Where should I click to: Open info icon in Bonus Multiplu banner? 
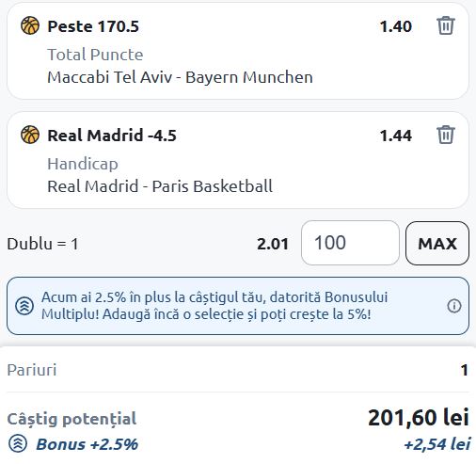[x=454, y=306]
